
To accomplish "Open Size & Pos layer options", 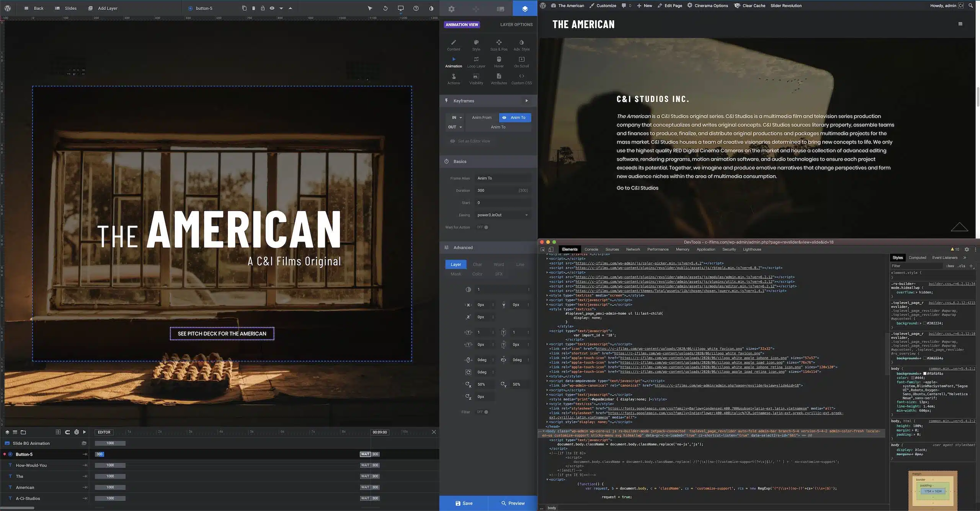I will coord(499,45).
